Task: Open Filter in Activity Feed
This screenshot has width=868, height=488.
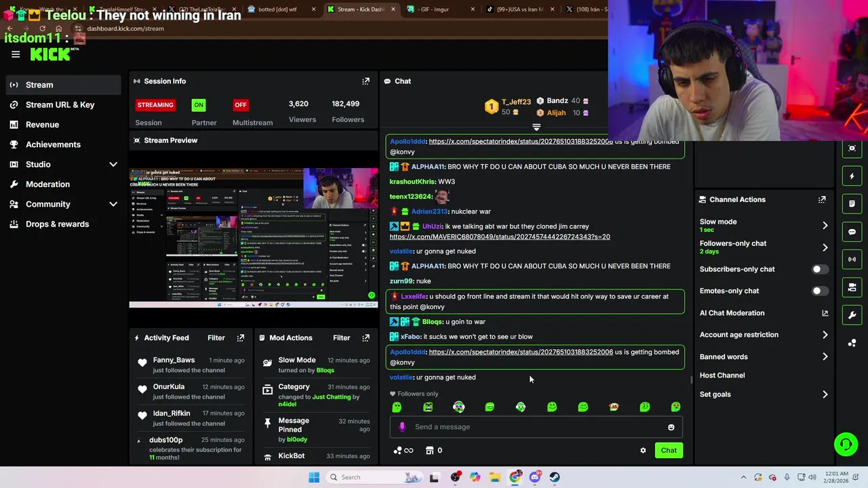Action: (x=216, y=338)
